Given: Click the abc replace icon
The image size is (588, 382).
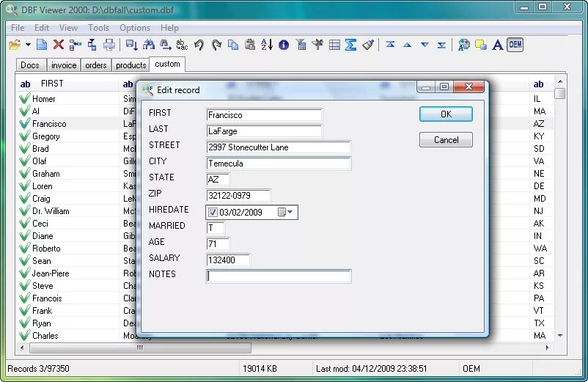Looking at the screenshot, I should pyautogui.click(x=182, y=45).
